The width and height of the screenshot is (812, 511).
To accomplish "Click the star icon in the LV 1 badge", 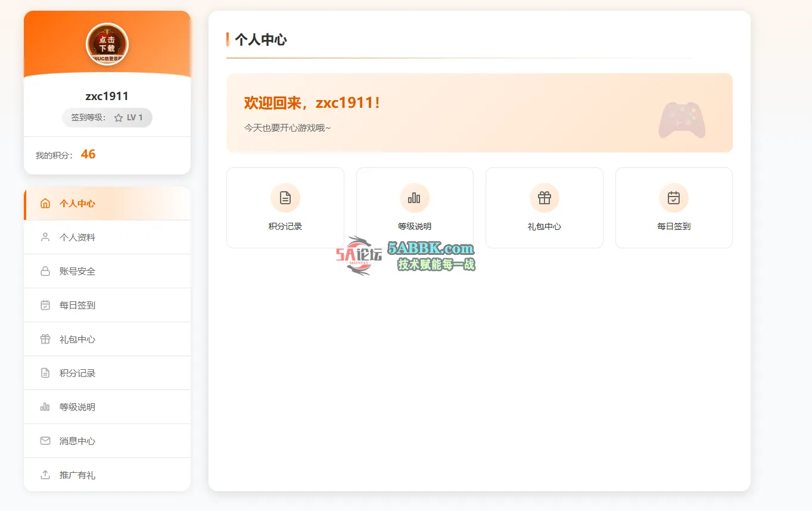I will tap(119, 117).
